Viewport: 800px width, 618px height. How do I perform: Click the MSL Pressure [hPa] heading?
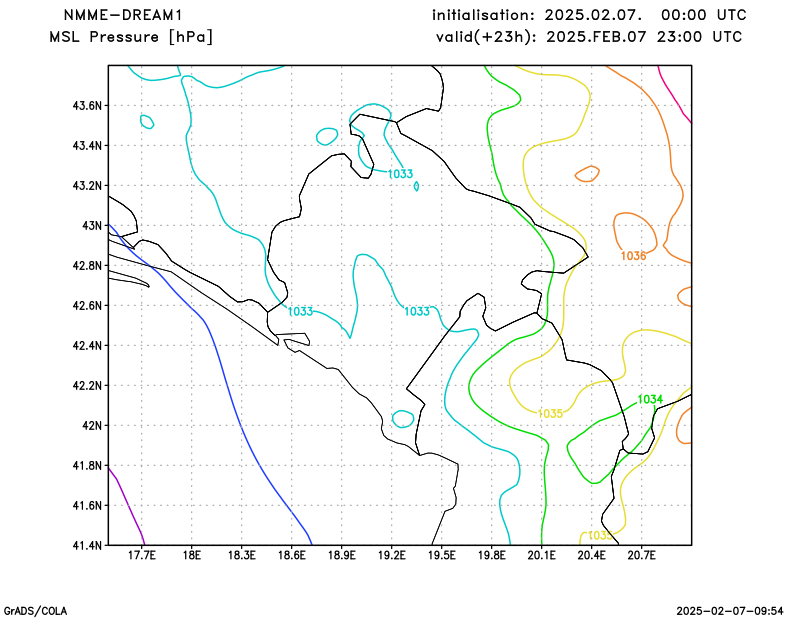pyautogui.click(x=131, y=37)
